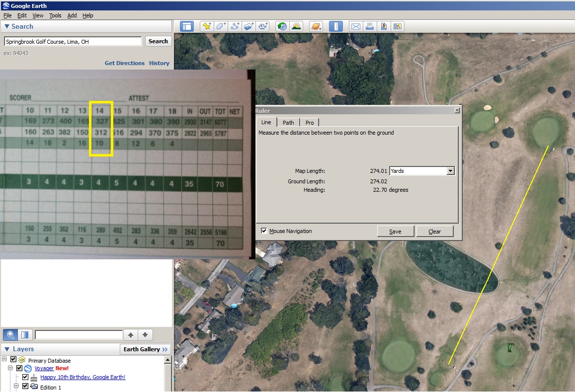Click the Get Directions link

click(x=124, y=63)
